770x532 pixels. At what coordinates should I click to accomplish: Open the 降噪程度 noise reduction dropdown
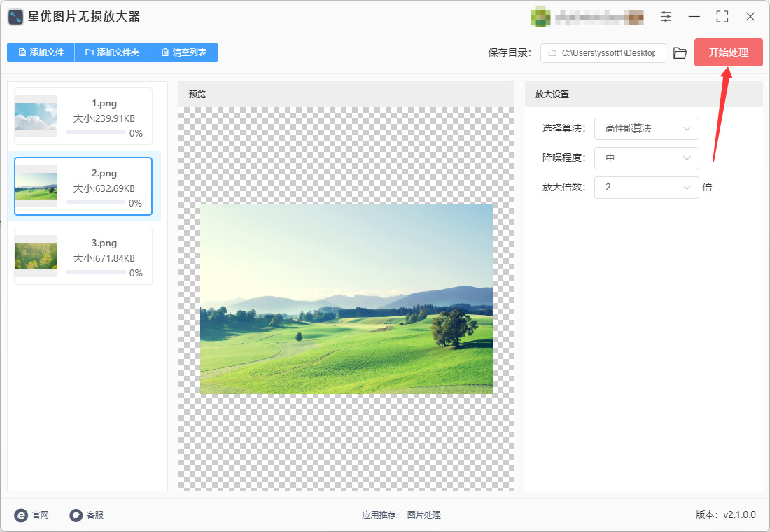pos(646,157)
